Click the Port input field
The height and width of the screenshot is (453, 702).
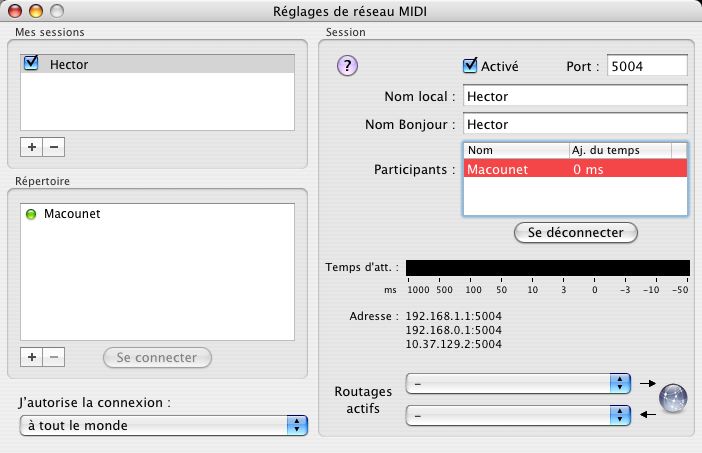(x=647, y=66)
